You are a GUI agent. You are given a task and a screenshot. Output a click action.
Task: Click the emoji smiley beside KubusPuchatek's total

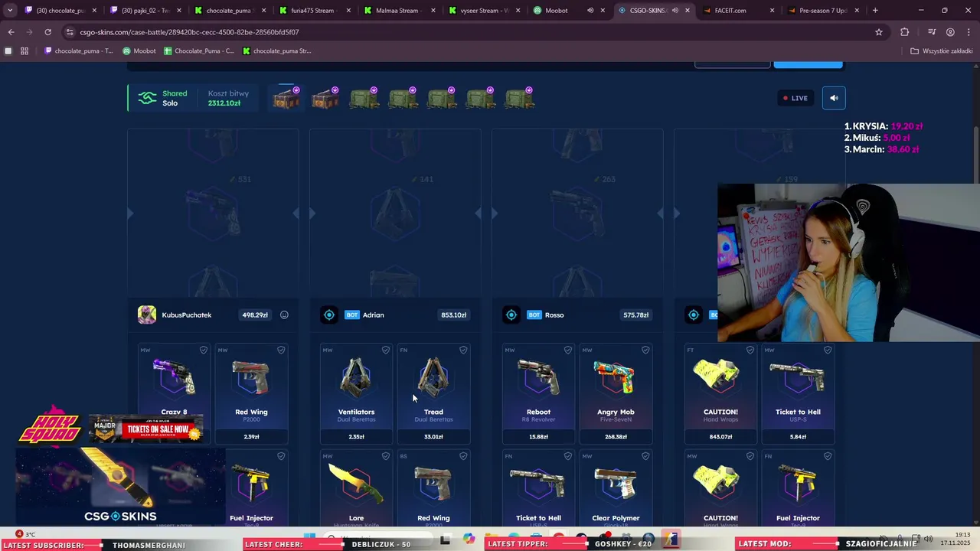click(284, 315)
